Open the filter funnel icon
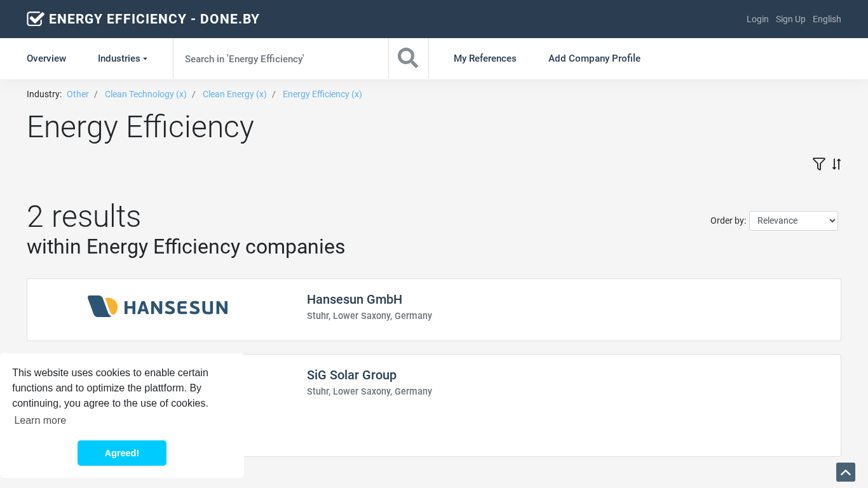Screen dimensions: 868x488 tap(818, 164)
